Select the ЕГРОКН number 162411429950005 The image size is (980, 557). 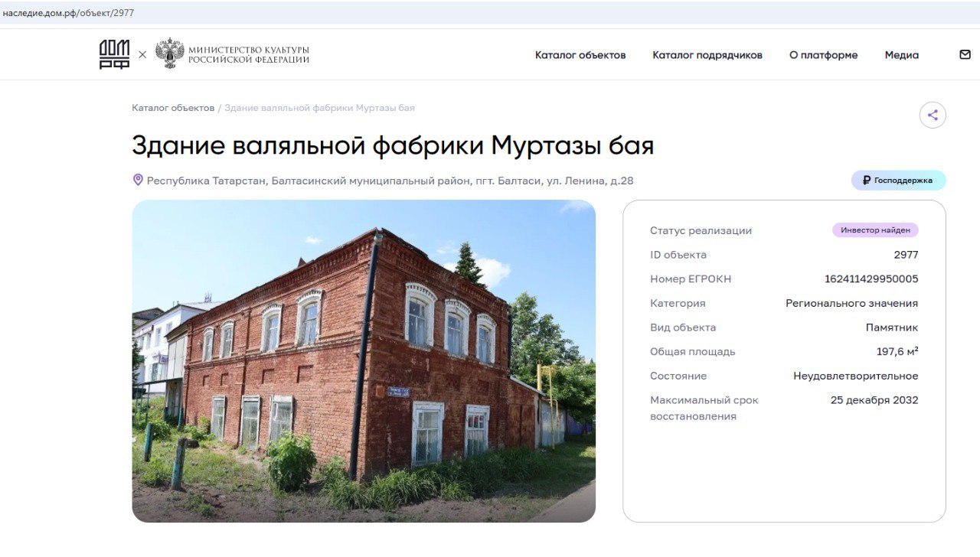coord(871,279)
